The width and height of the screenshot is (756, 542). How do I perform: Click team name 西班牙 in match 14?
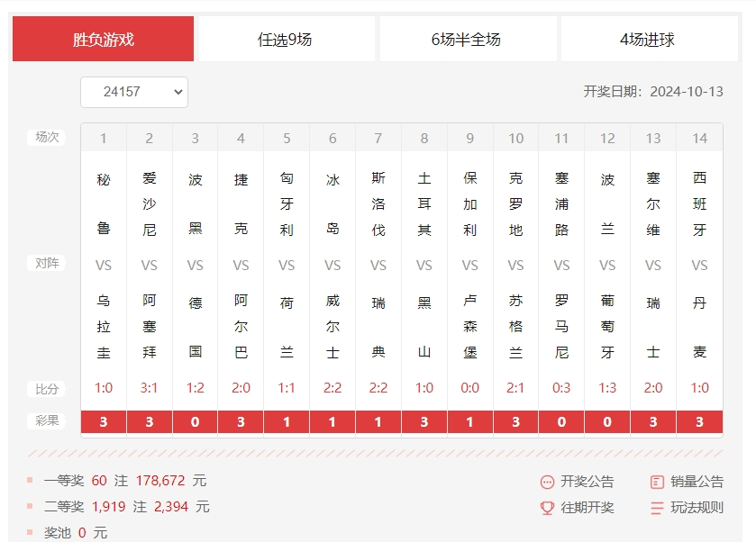(x=700, y=203)
